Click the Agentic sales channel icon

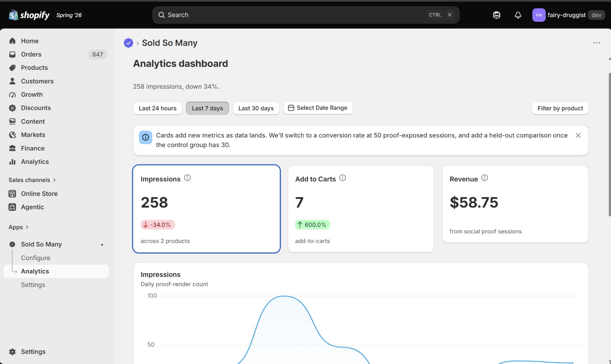(13, 207)
